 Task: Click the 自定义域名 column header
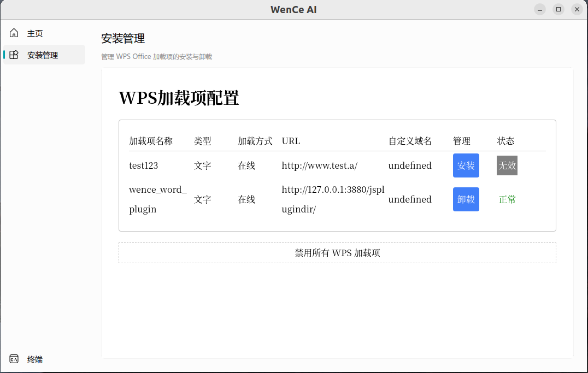pos(409,140)
